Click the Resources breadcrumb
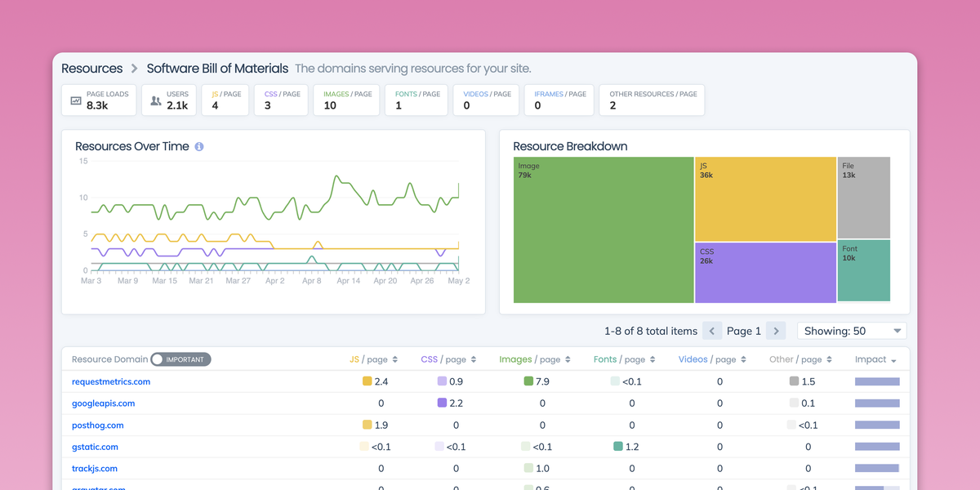Image resolution: width=980 pixels, height=490 pixels. [92, 69]
